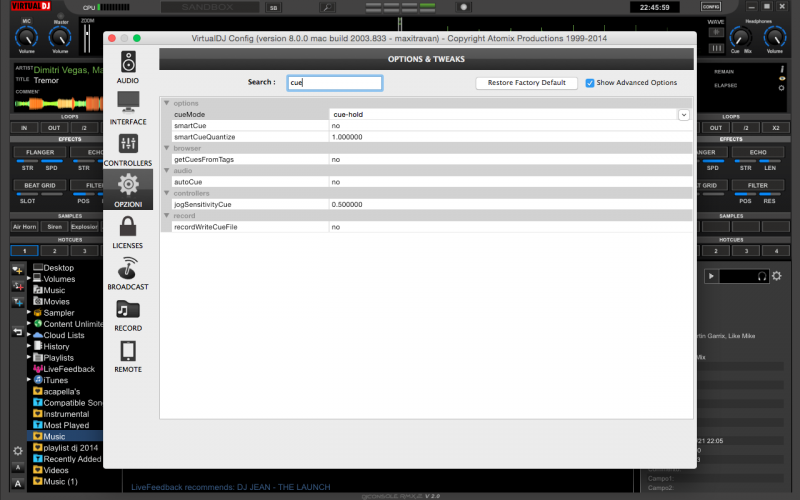Expand the Volumes folder in browser
This screenshot has height=500, width=800.
point(29,279)
